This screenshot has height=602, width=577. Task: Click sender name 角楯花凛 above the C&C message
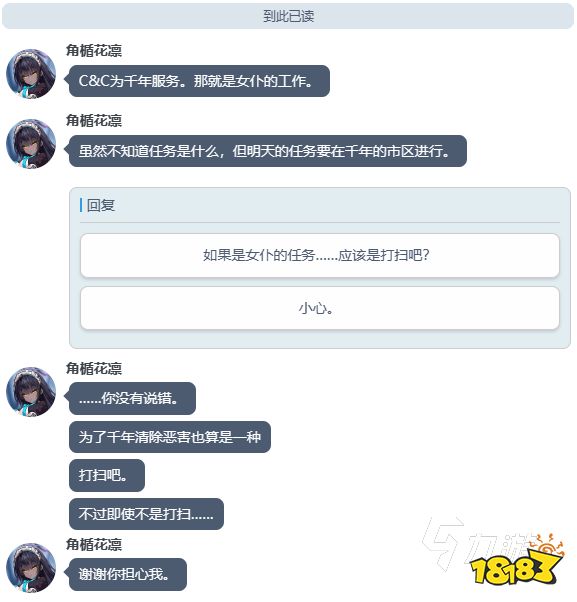94,50
